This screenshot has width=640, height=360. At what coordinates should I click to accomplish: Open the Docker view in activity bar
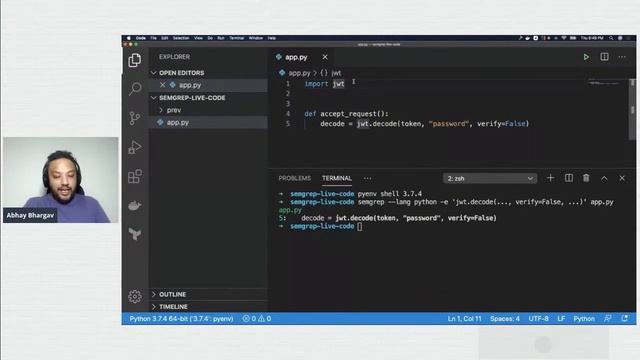[135, 205]
